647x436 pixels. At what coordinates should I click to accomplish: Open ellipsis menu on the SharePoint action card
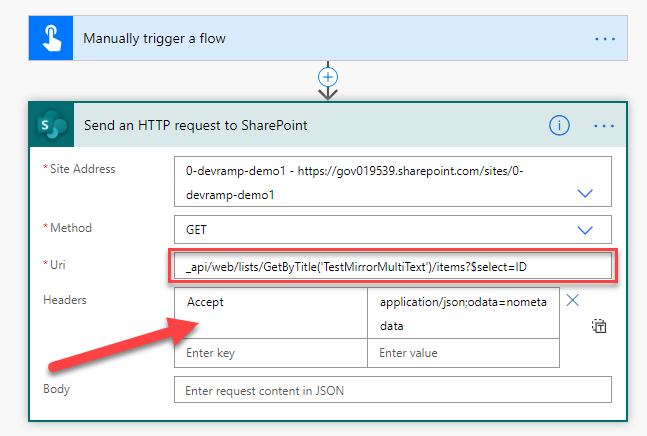pos(605,126)
